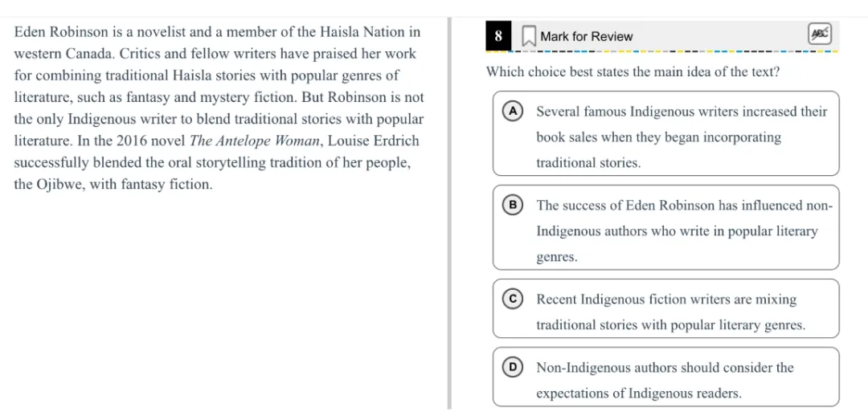The width and height of the screenshot is (868, 416).
Task: Click the black question number 8 badge
Action: point(498,36)
